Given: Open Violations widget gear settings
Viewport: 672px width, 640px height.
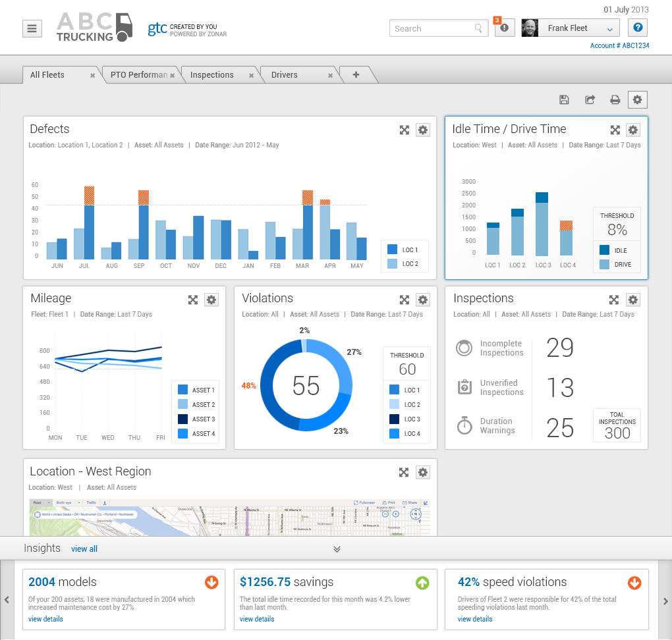Looking at the screenshot, I should (423, 300).
